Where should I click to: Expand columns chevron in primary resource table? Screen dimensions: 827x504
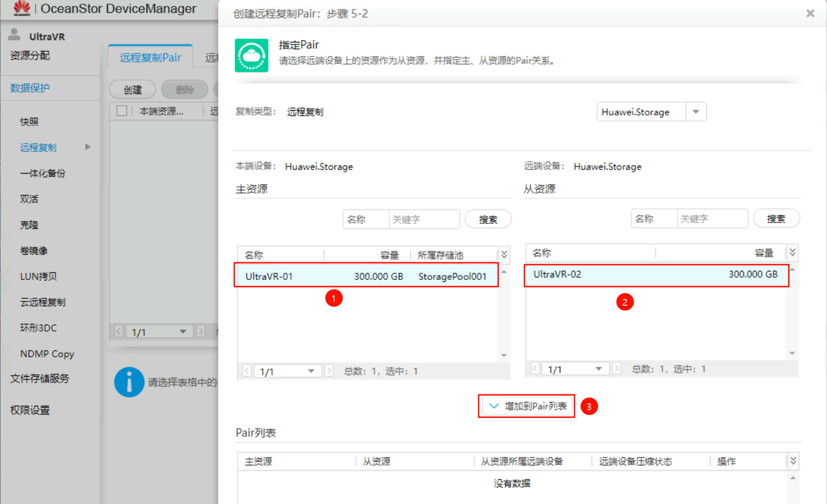click(504, 255)
